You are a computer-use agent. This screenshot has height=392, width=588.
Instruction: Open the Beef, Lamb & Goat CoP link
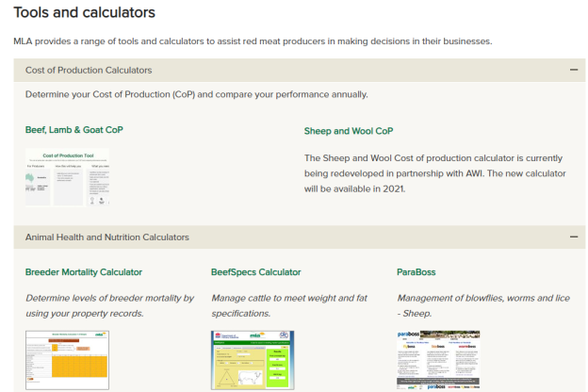[74, 130]
